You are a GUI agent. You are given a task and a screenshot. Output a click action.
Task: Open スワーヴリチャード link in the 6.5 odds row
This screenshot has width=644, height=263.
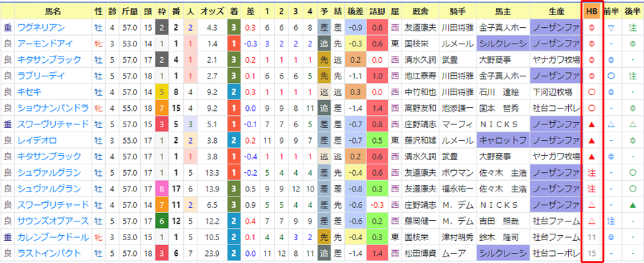tap(52, 205)
